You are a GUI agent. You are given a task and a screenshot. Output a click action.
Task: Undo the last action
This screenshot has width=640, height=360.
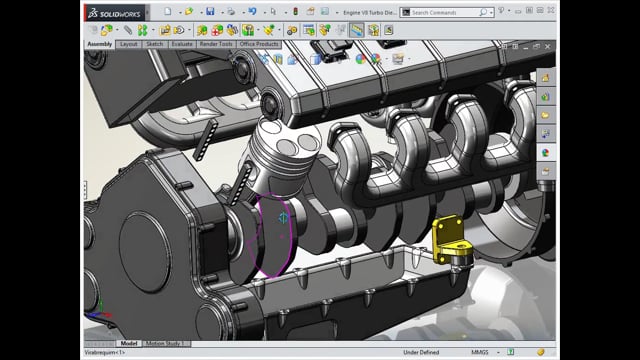pyautogui.click(x=253, y=11)
